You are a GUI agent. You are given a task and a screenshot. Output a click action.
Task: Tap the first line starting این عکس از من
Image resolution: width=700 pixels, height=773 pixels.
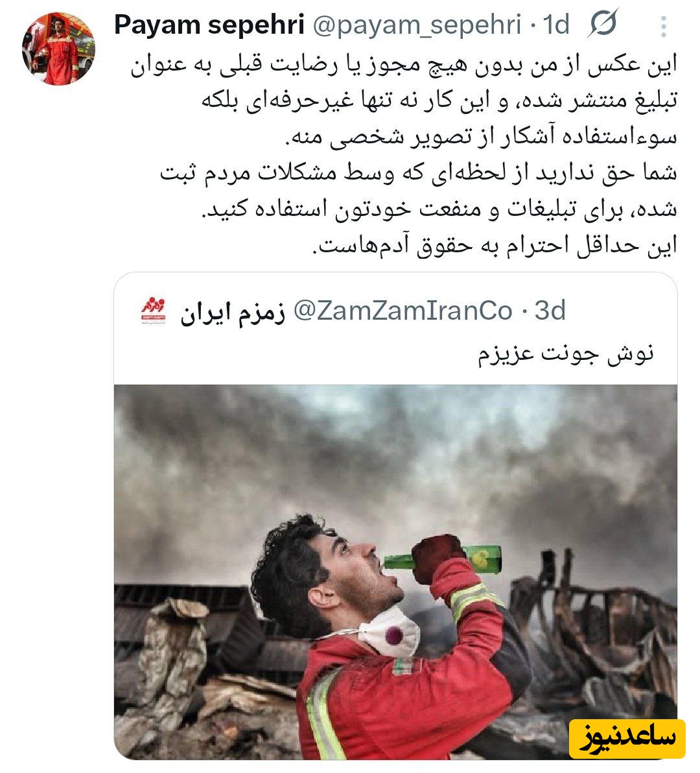404,65
